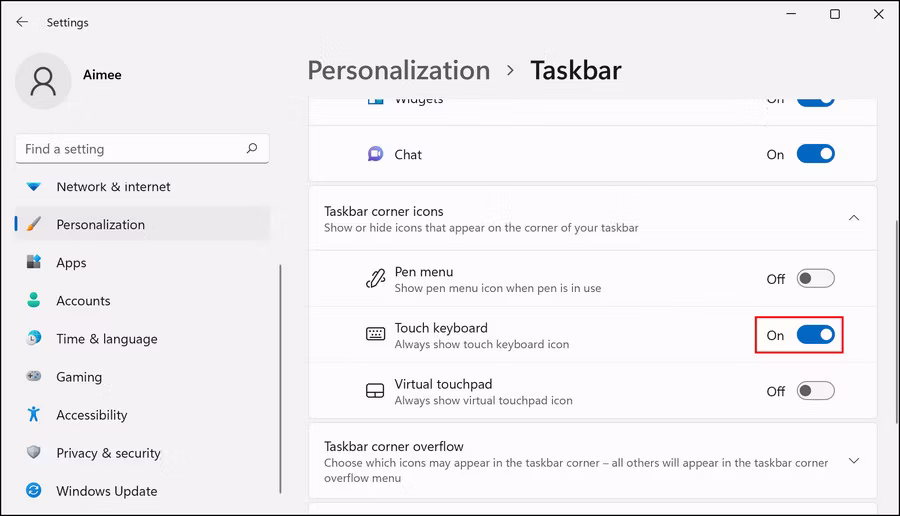The height and width of the screenshot is (516, 900).
Task: Click the Time & language globe icon
Action: click(x=34, y=338)
